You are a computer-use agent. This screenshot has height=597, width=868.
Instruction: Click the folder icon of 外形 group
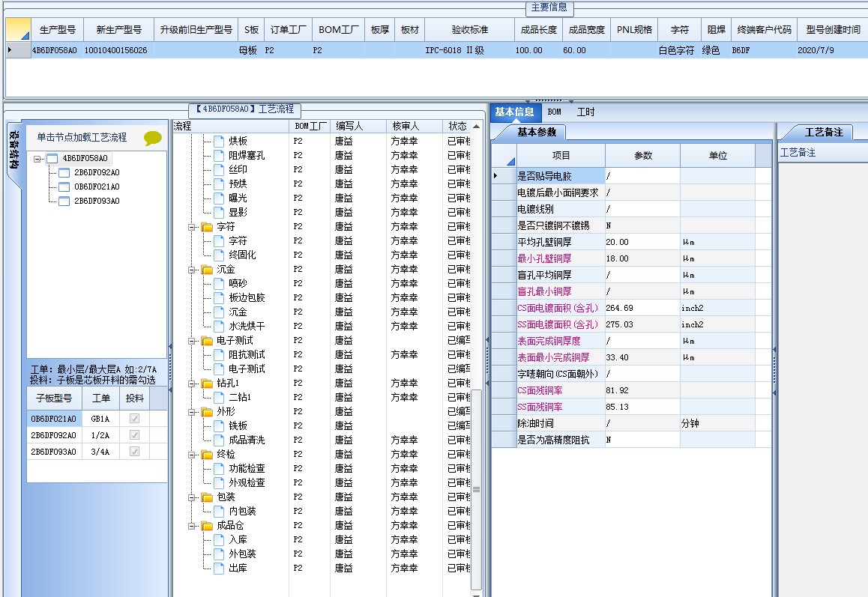click(x=207, y=412)
